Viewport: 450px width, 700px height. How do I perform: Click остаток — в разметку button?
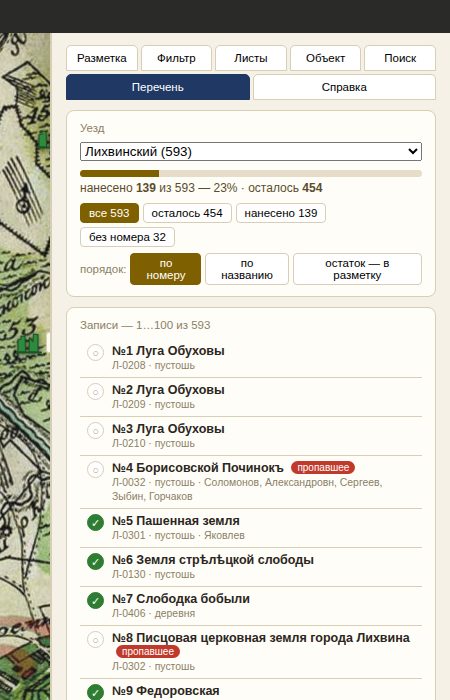point(357,269)
